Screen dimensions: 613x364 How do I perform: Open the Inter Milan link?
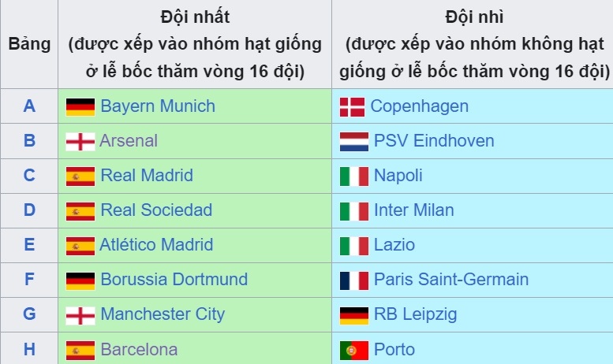[x=414, y=210]
